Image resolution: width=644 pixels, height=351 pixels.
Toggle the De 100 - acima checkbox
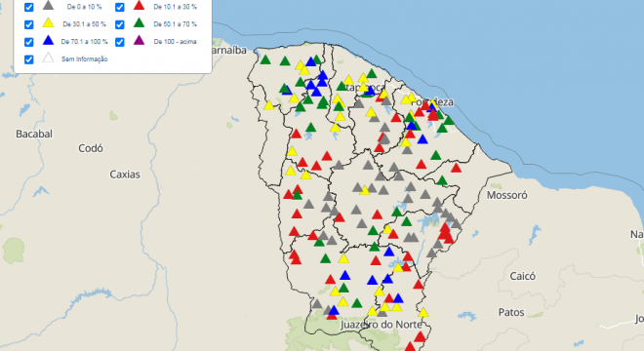[x=119, y=42]
